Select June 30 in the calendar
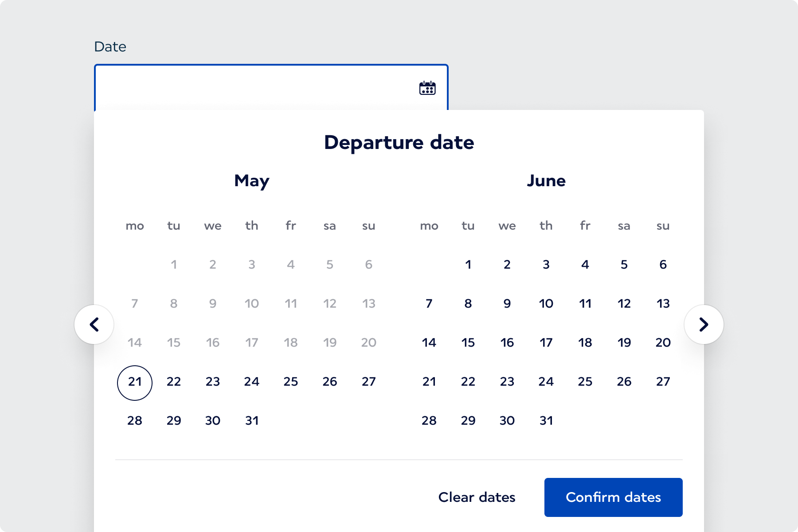 [x=507, y=420]
